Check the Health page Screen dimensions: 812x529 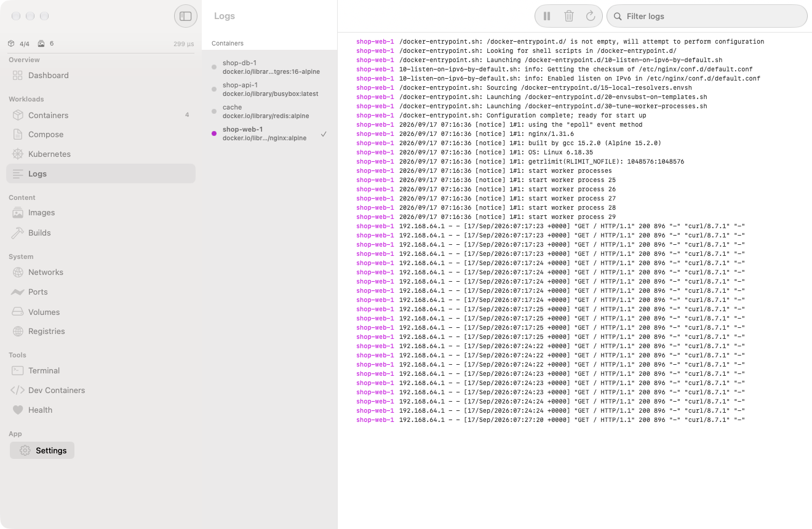[x=101, y=410]
